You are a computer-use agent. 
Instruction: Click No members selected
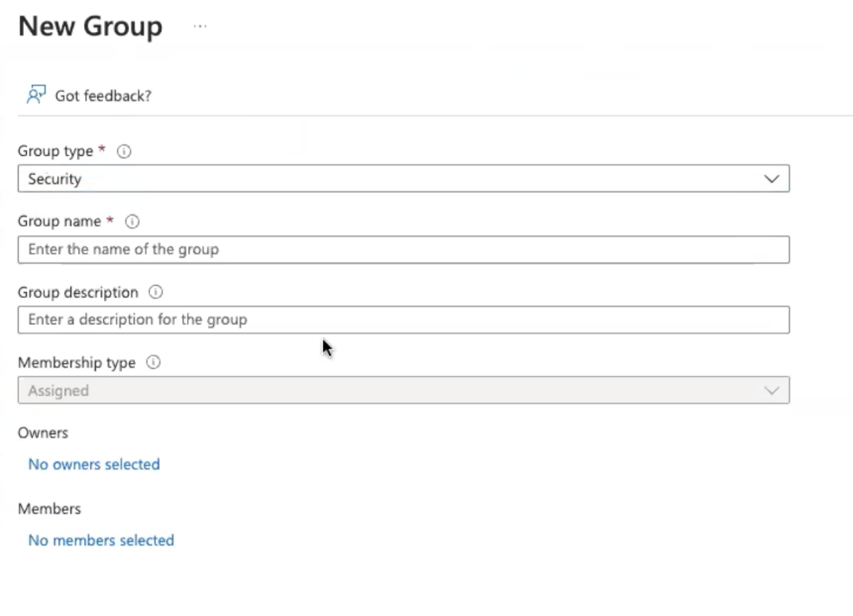coord(101,540)
